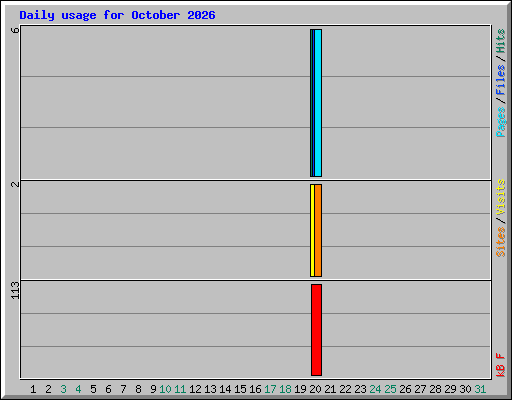Image resolution: width=512 pixels, height=400 pixels.
Task: Click the y-axis value "6"
Action: coord(15,30)
